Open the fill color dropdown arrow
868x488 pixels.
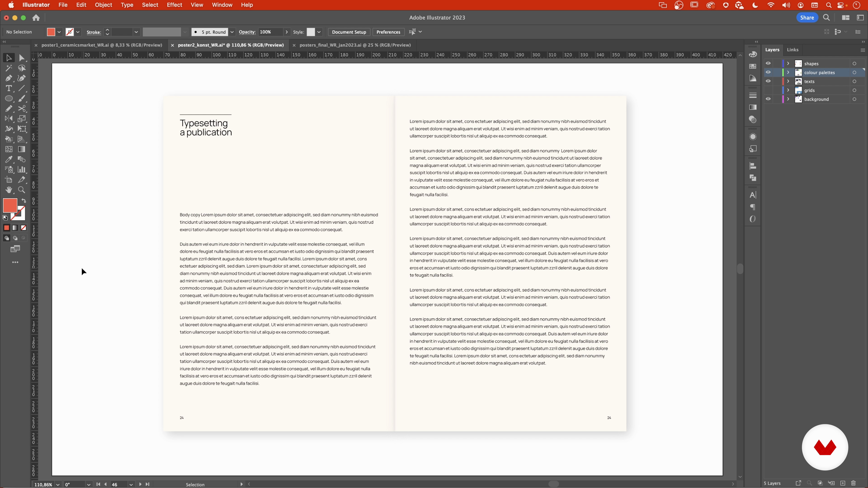pos(59,32)
